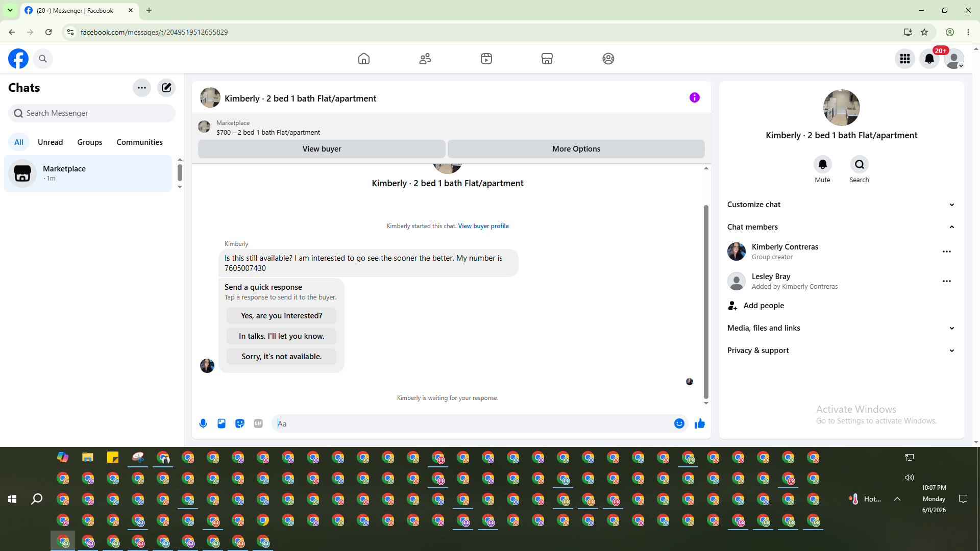Open the emoji picker in message box

679,423
